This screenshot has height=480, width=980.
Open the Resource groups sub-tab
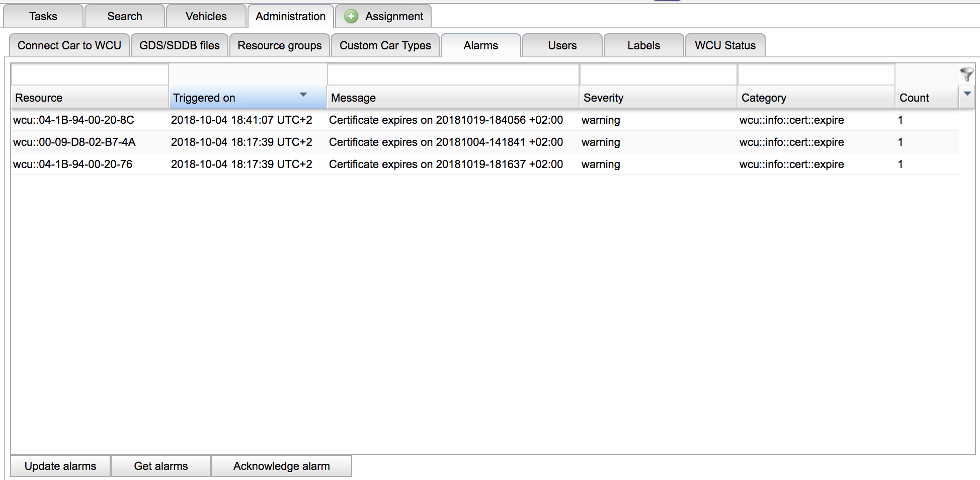pos(279,46)
